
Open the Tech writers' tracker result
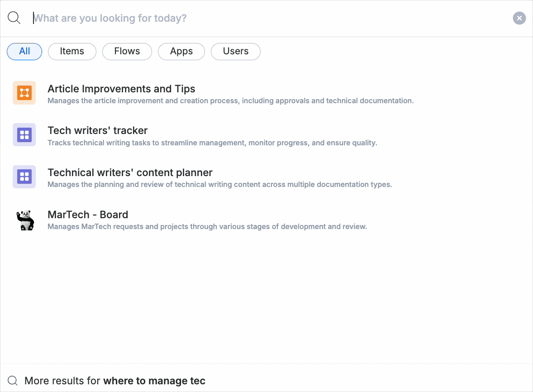point(97,130)
